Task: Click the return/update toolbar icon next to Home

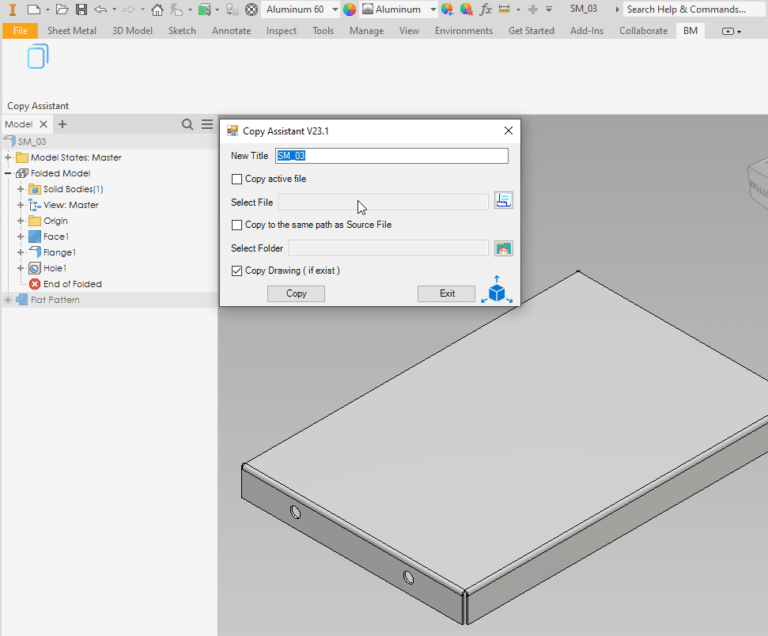Action: point(176,9)
